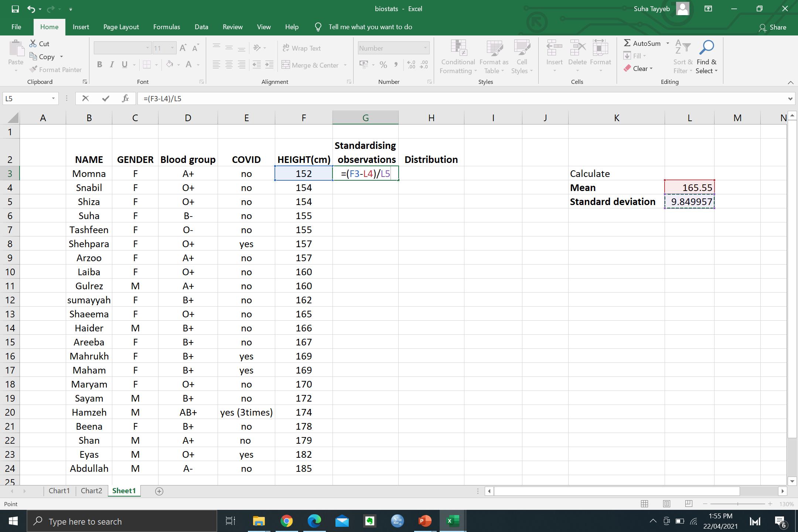Confirm formula with the Enter checkmark
798x532 pixels.
106,98
